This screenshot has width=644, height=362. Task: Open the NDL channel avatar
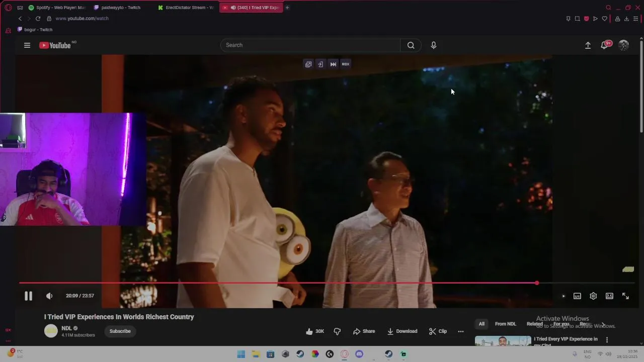(51, 331)
